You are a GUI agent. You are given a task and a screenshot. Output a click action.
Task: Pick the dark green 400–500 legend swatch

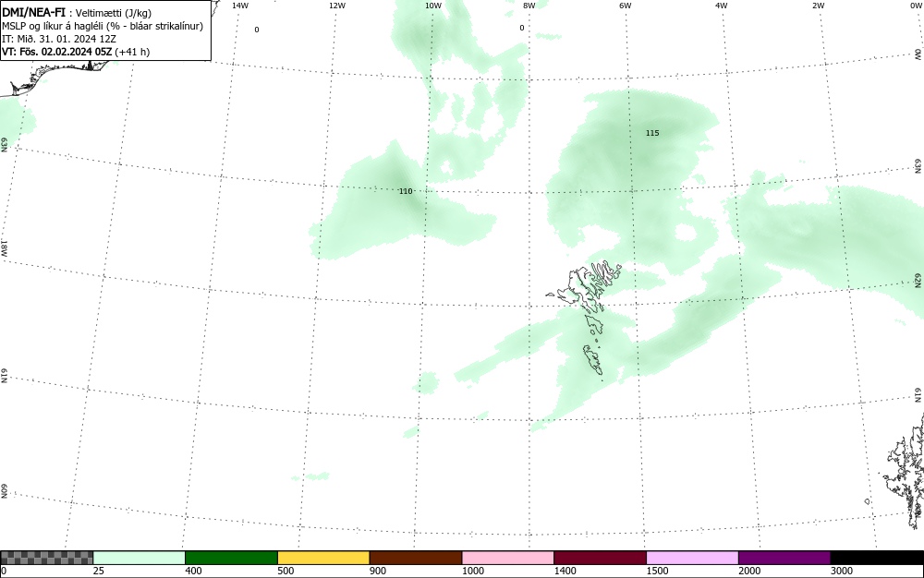231,558
